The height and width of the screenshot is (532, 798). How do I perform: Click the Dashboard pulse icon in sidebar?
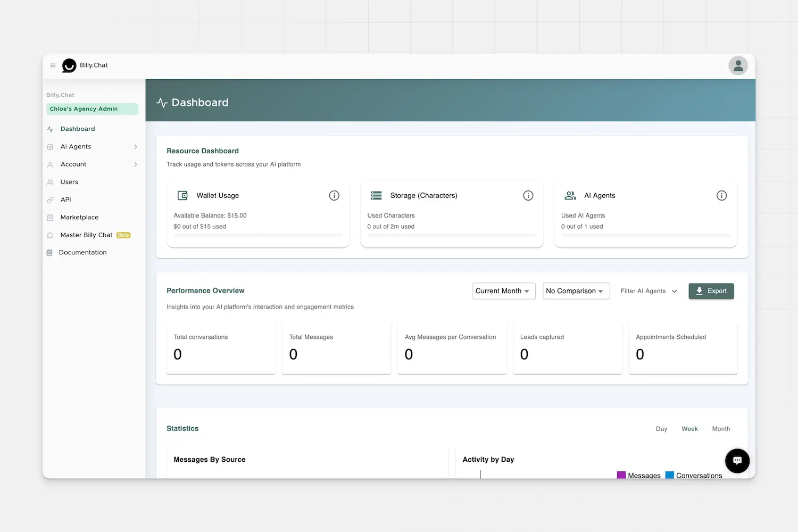(50, 129)
